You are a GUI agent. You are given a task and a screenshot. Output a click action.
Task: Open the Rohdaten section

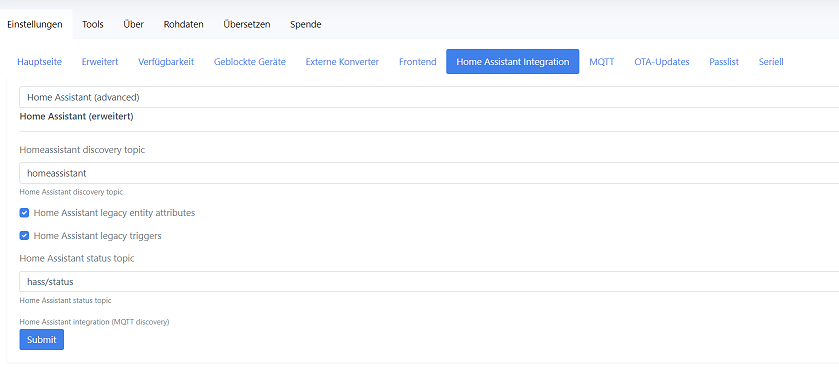tap(184, 24)
